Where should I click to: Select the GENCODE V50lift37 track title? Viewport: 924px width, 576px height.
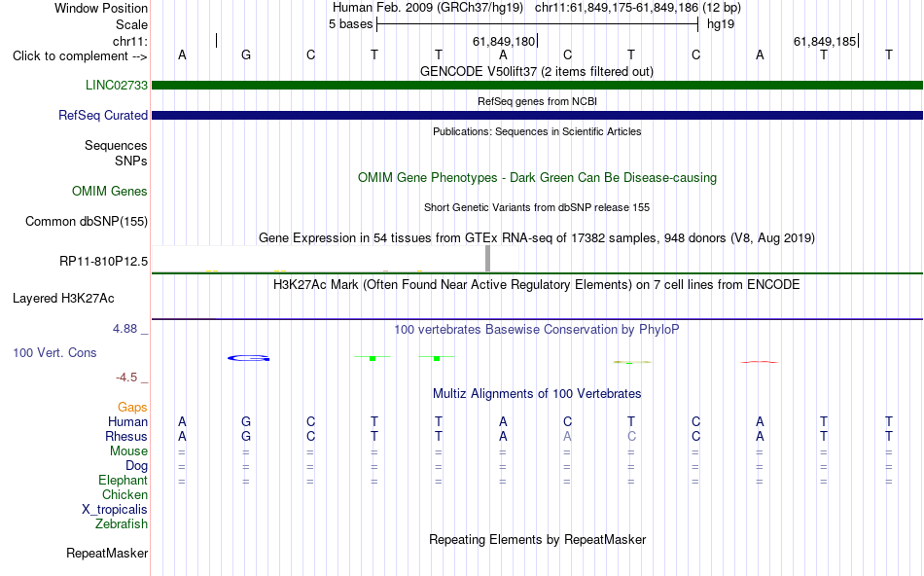(537, 71)
